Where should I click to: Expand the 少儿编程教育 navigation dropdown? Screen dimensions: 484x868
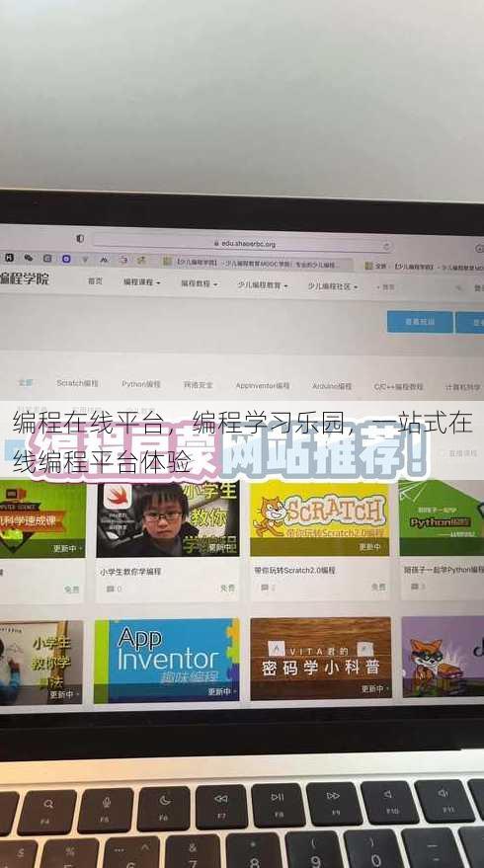(263, 285)
